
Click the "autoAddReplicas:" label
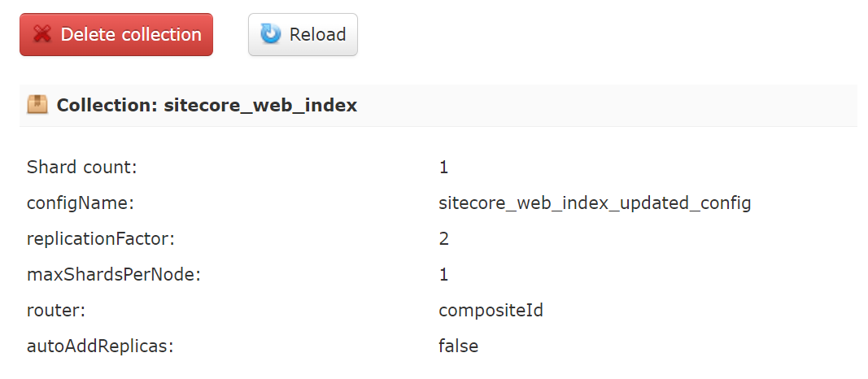coord(101,346)
